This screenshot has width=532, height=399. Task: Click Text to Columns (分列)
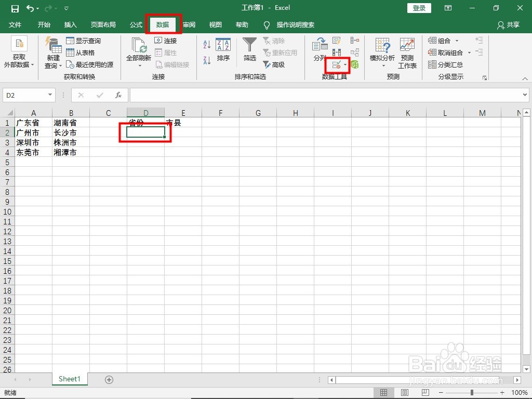(320, 49)
